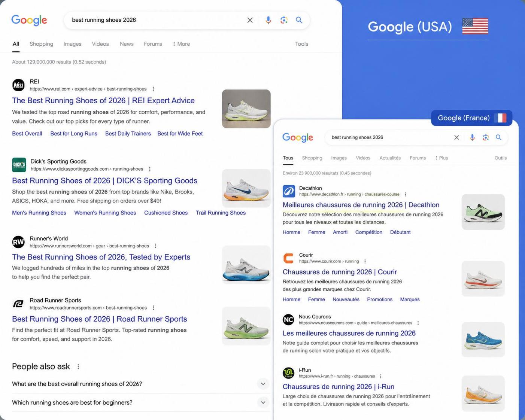Click the Google logo in the USA window
This screenshot has width=525, height=420.
point(29,20)
